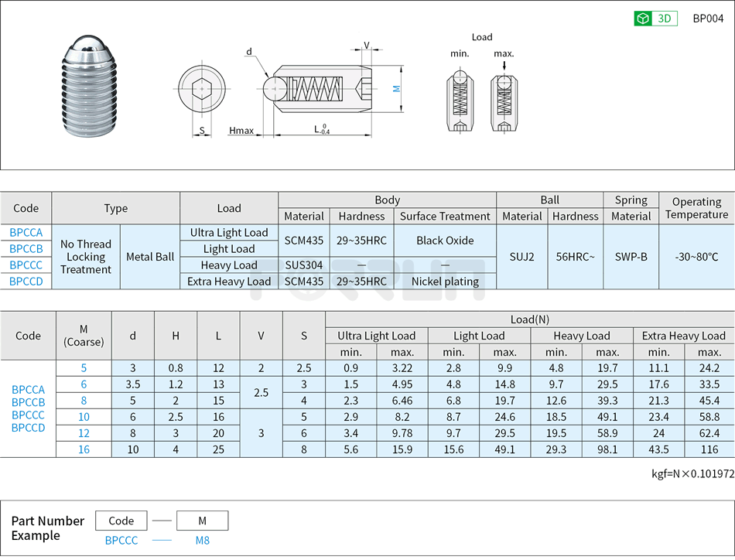The image size is (735, 560).
Task: Open BPCCA code in the material table
Action: (x=26, y=232)
